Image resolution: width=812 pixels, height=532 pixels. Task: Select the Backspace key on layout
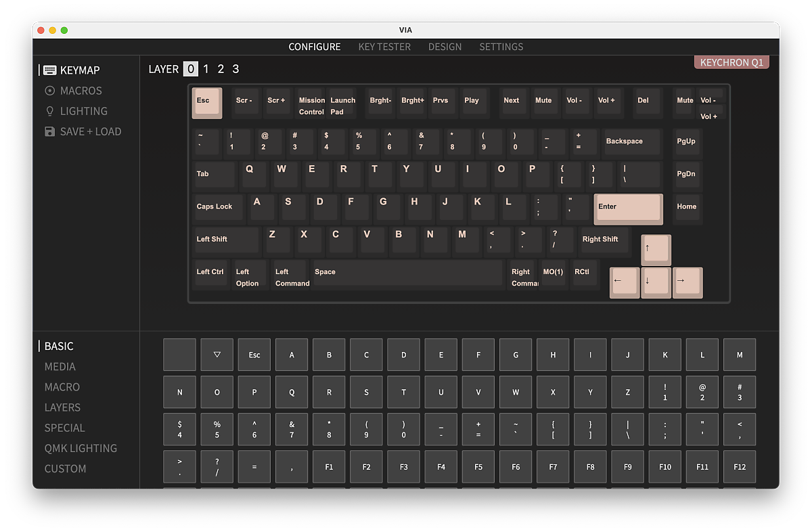[631, 143]
